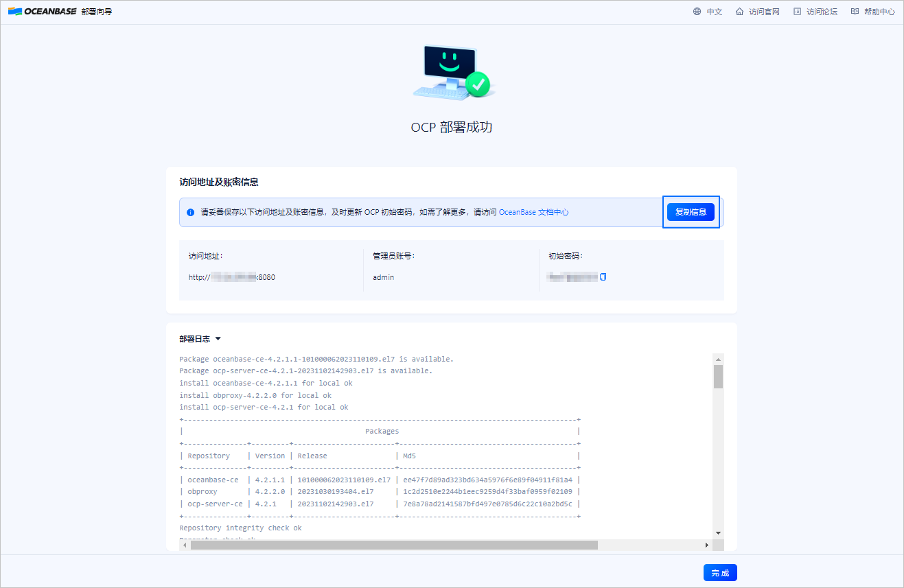Open the 访问论坛 link

(822, 12)
